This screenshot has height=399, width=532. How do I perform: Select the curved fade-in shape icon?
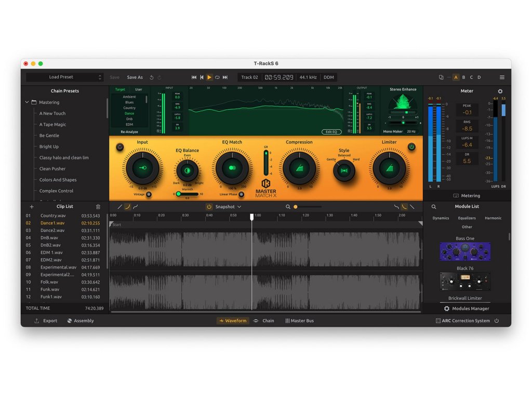click(128, 207)
